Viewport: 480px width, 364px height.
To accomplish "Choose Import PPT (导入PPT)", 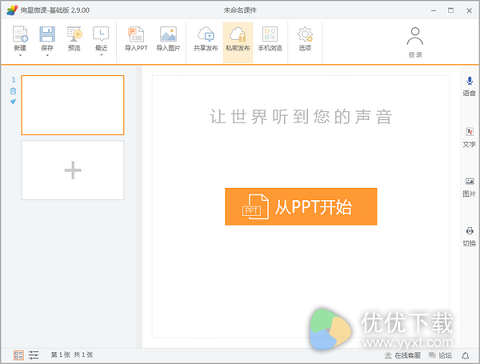I will click(x=136, y=39).
